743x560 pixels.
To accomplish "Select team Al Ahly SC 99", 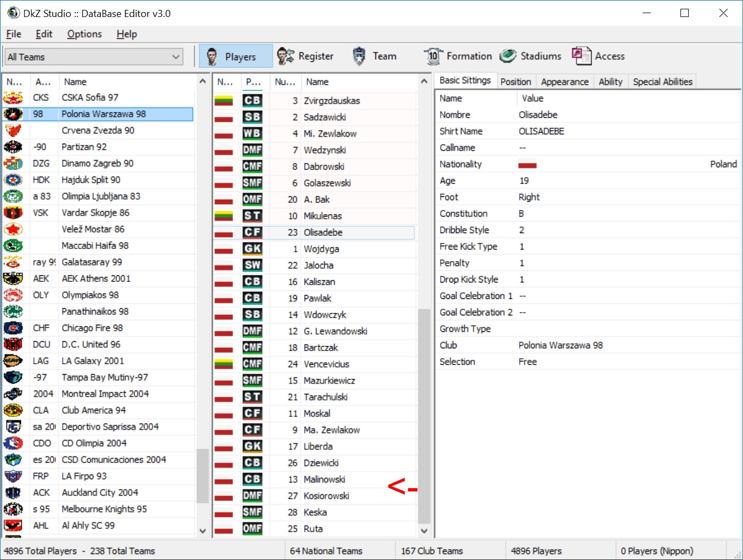I will tap(99, 525).
